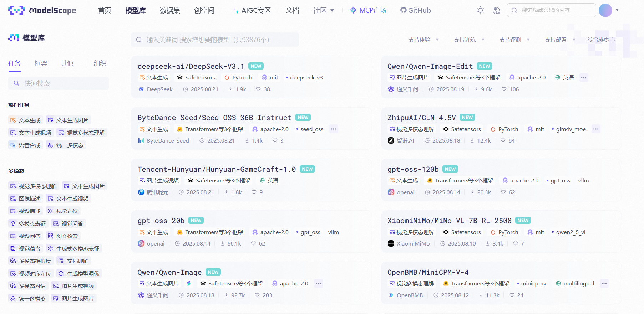Click the XiaomiMiMo organization icon
This screenshot has height=314, width=644.
click(x=391, y=243)
